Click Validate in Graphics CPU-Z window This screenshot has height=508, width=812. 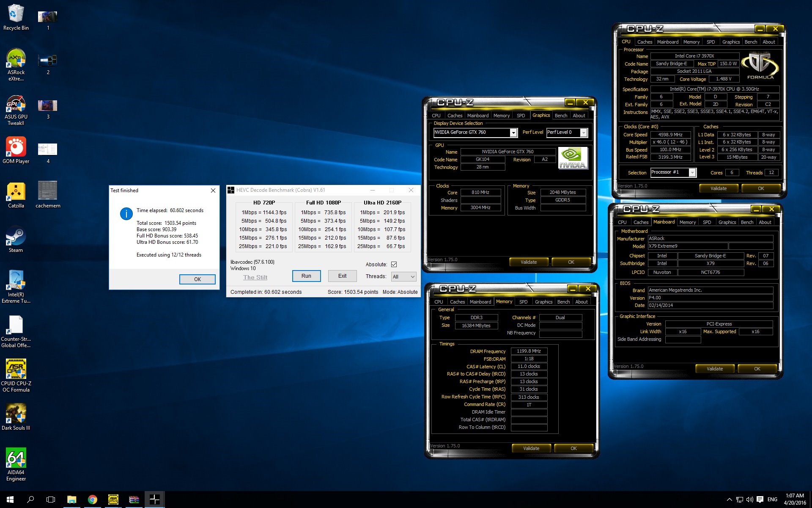click(529, 262)
